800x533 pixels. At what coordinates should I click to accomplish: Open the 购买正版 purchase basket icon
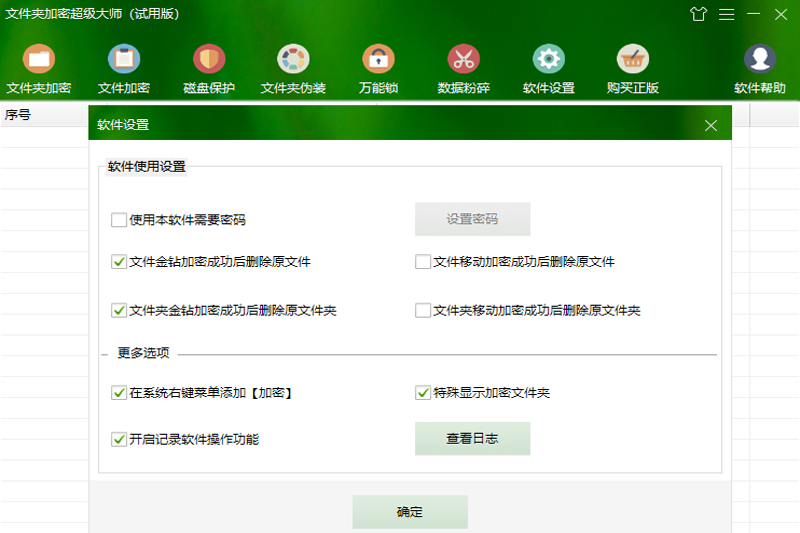(x=632, y=60)
